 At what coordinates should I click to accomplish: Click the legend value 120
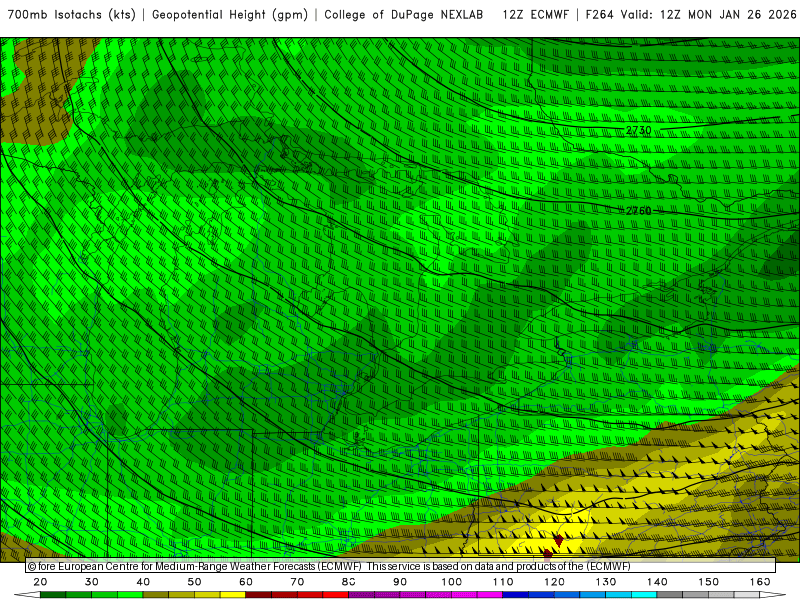[555, 582]
